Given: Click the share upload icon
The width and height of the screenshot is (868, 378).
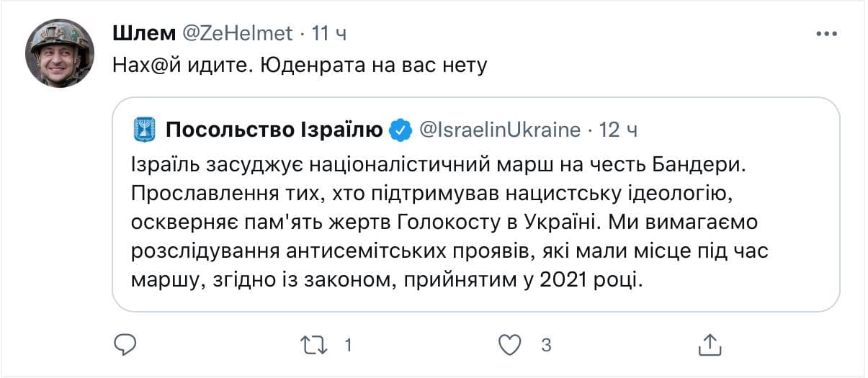Looking at the screenshot, I should [x=709, y=345].
